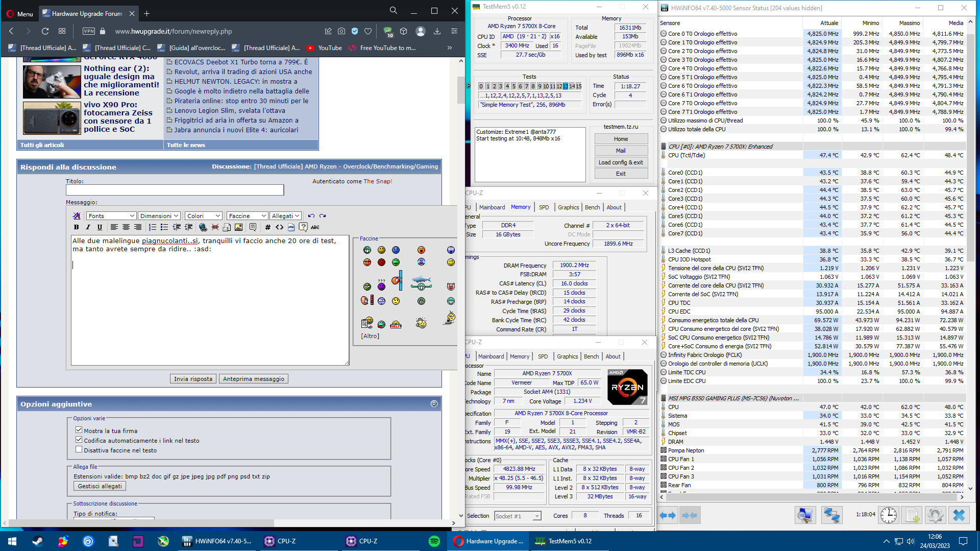Open About tab in lower CPU-Z window
This screenshot has height=551, width=980.
point(613,356)
